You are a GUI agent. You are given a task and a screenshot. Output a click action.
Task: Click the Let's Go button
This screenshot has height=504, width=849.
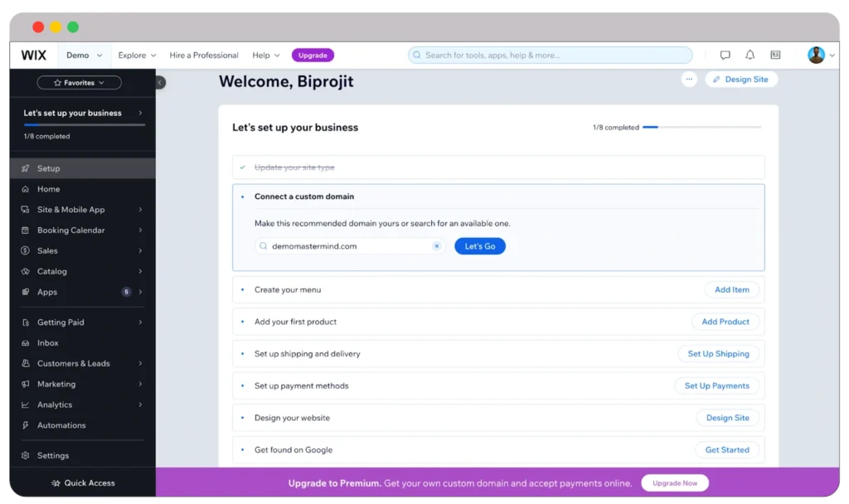pyautogui.click(x=479, y=246)
